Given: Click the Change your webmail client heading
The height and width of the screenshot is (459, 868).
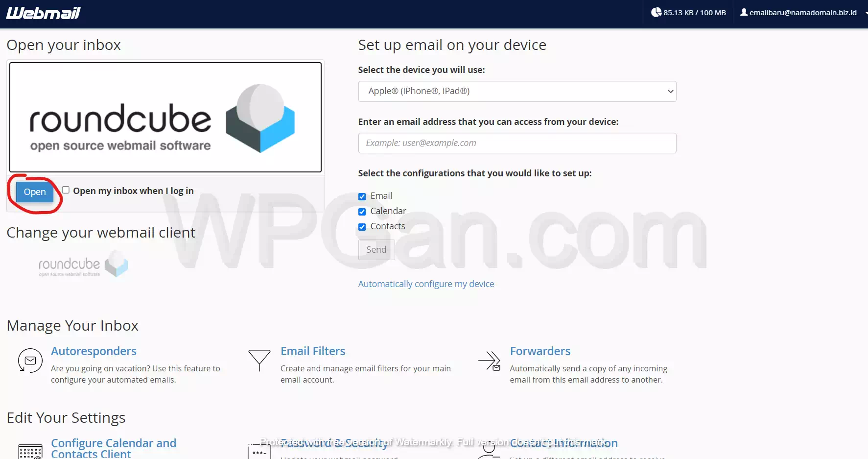Looking at the screenshot, I should 101,233.
